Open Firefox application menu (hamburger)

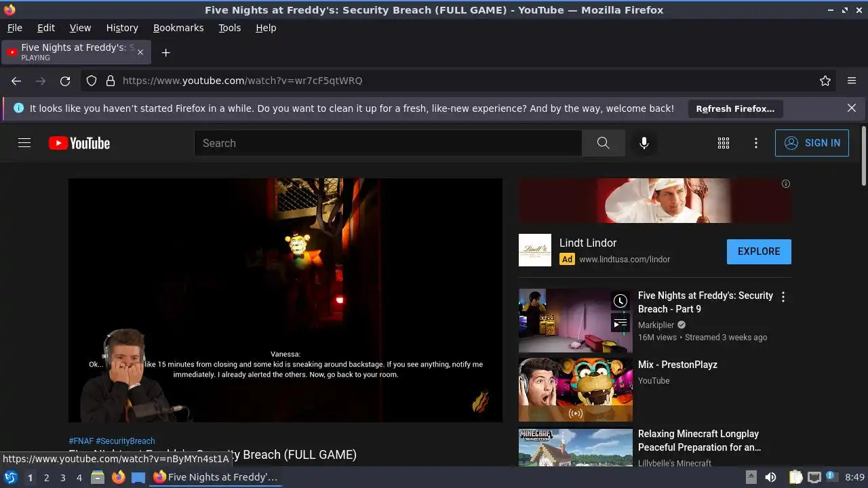coord(852,81)
